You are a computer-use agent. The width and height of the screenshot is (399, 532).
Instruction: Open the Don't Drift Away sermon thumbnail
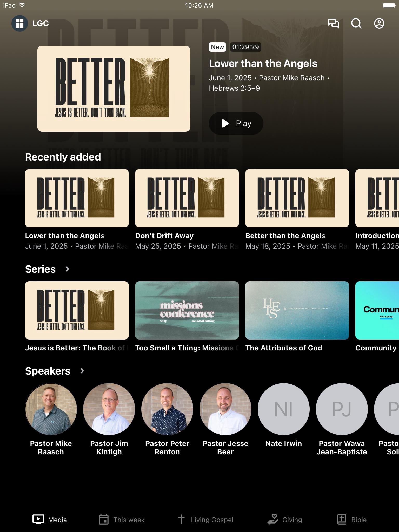pyautogui.click(x=187, y=198)
